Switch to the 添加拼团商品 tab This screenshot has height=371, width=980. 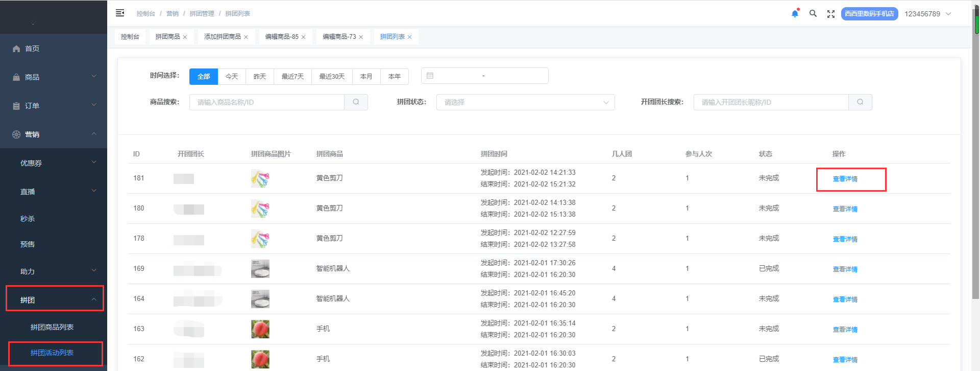[x=222, y=37]
